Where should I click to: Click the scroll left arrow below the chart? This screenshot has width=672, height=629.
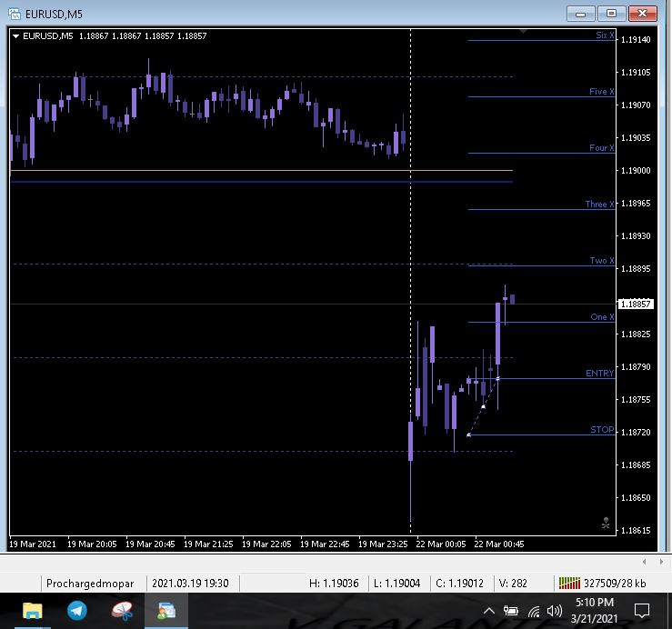644,562
